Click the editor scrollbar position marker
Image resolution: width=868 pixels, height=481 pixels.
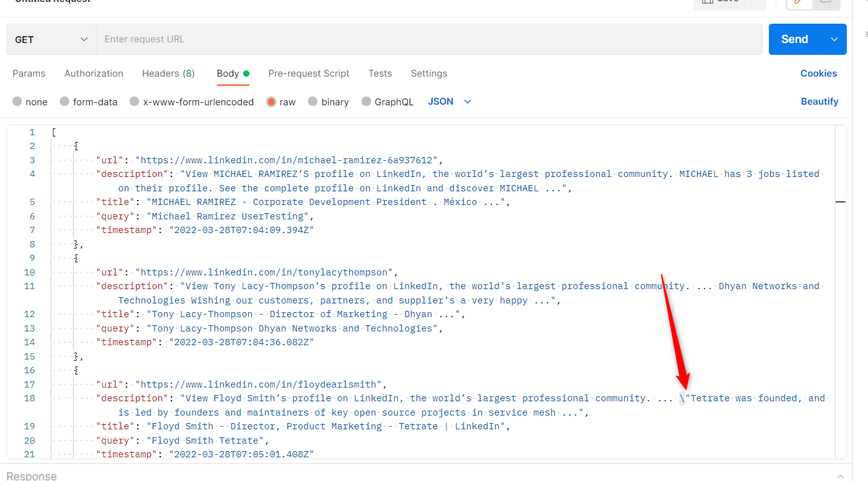click(841, 202)
